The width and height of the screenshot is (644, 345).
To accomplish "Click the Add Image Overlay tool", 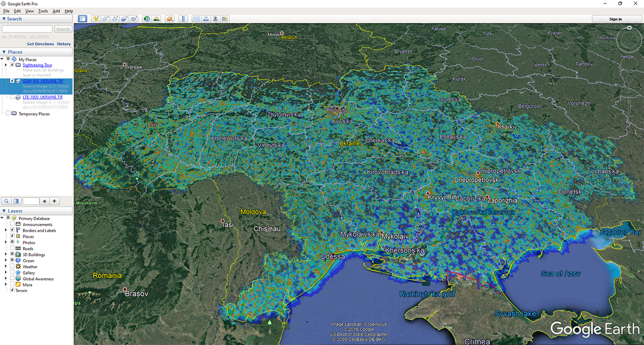I will pos(124,19).
